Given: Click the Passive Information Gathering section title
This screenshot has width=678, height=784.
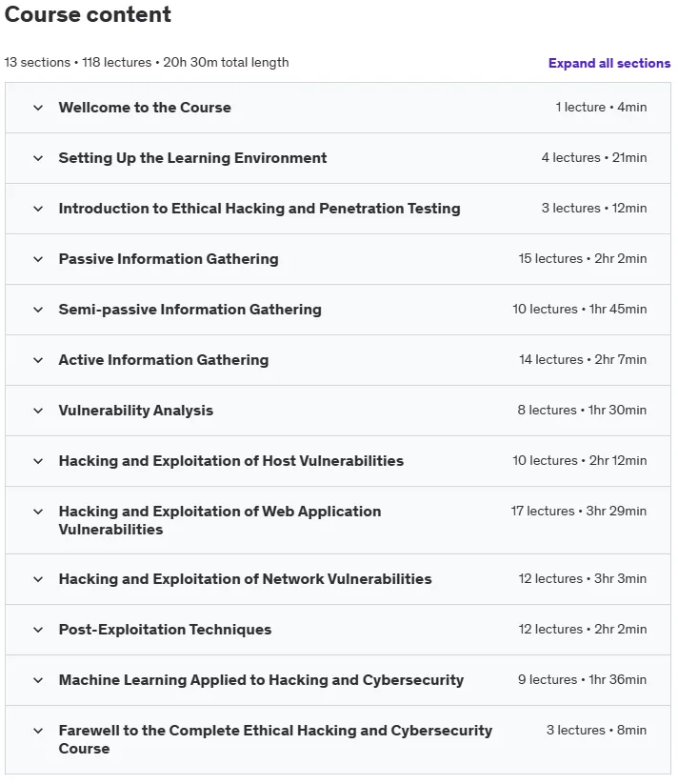Looking at the screenshot, I should pyautogui.click(x=169, y=259).
